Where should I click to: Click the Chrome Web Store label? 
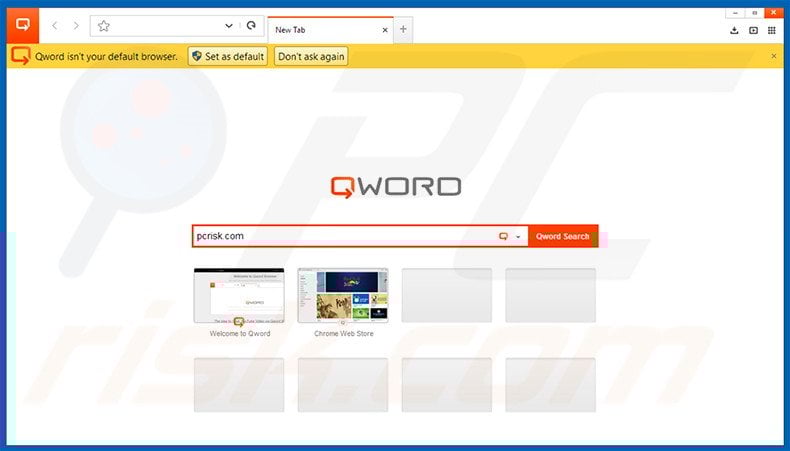click(344, 334)
